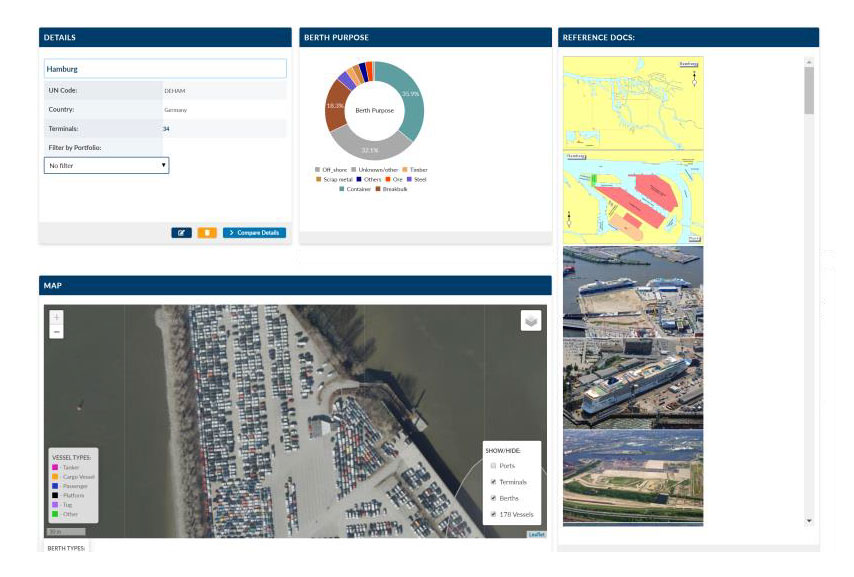The height and width of the screenshot is (577, 854).
Task: Open the cruise ship in dock photo thumbnail
Action: [633, 383]
